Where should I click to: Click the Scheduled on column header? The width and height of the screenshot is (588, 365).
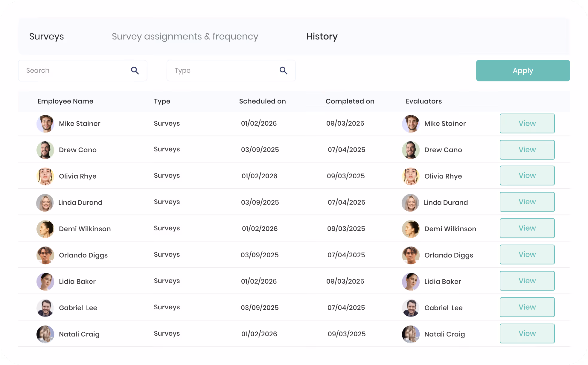(x=263, y=101)
